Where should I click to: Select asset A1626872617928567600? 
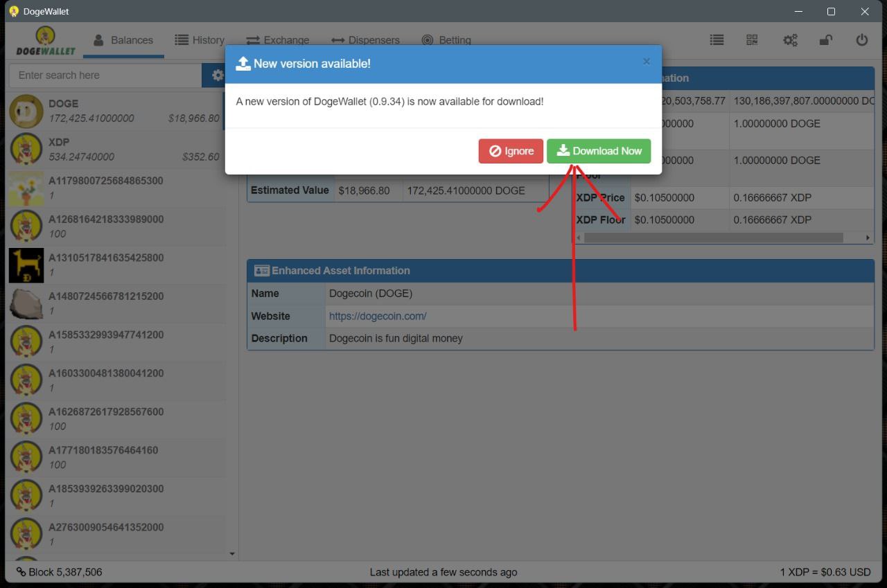[x=117, y=418]
